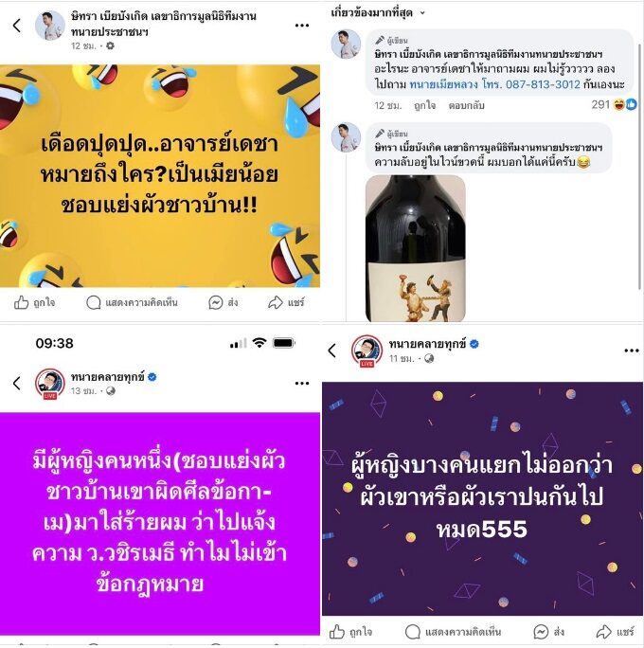Open ทนายคลายทุกข์ live profile picture, 11 ชม.
Viewport: 644px width, 648px height.
(367, 351)
